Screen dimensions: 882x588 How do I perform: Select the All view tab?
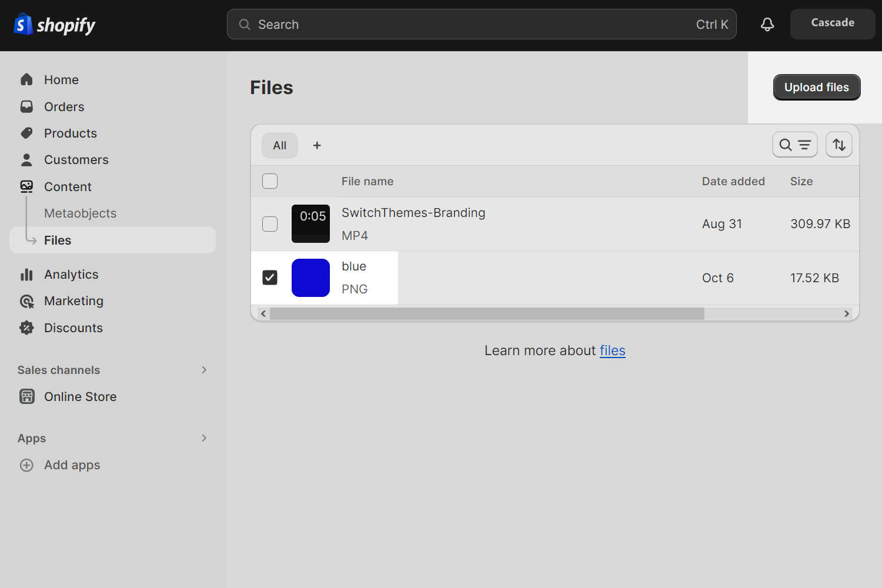coord(280,145)
